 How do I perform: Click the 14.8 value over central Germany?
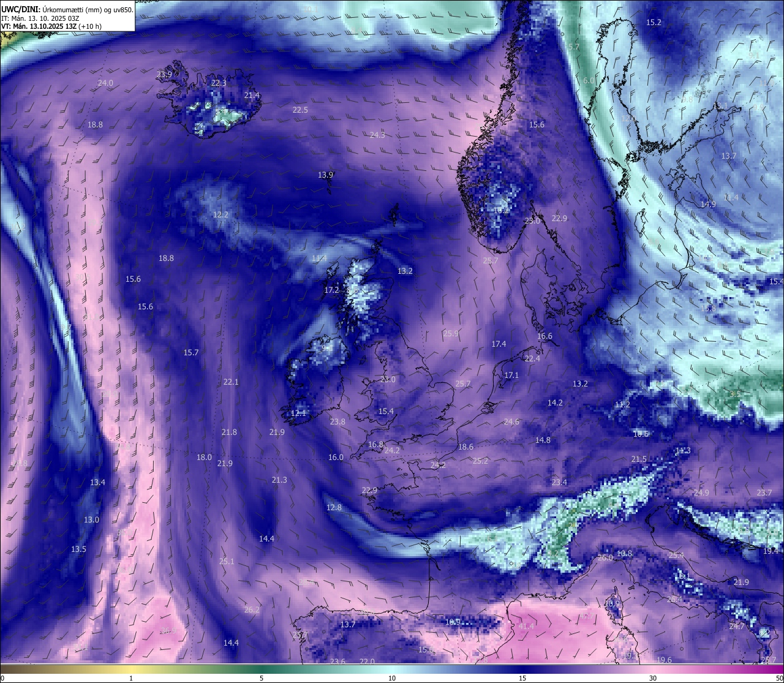(x=543, y=440)
